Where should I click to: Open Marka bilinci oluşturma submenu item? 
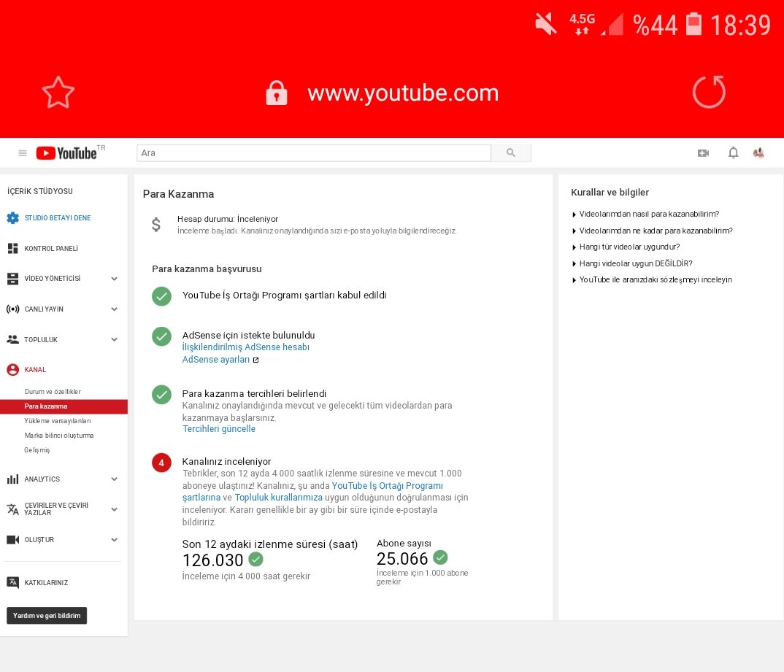[x=59, y=435]
